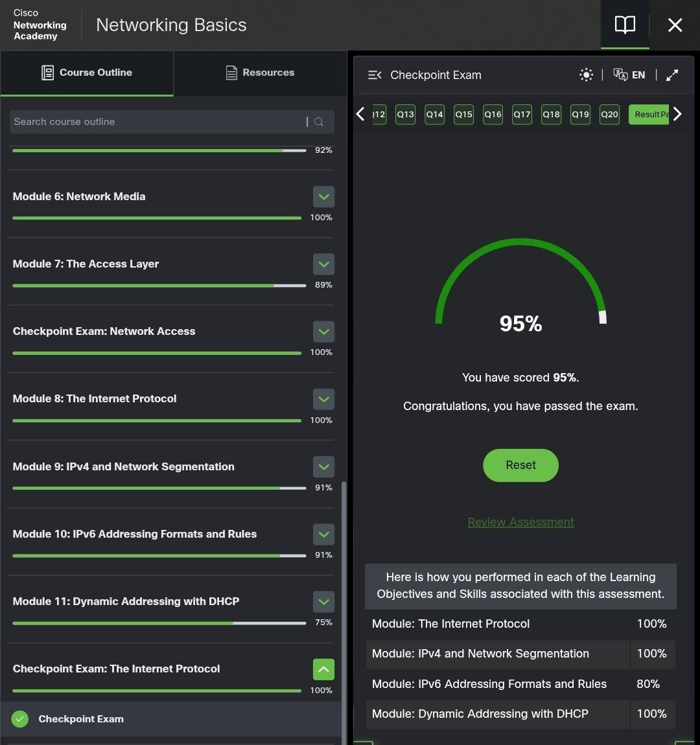Click 'Module: IPv6 Addressing Formats and Rules' row
Image resolution: width=700 pixels, height=745 pixels.
point(520,683)
